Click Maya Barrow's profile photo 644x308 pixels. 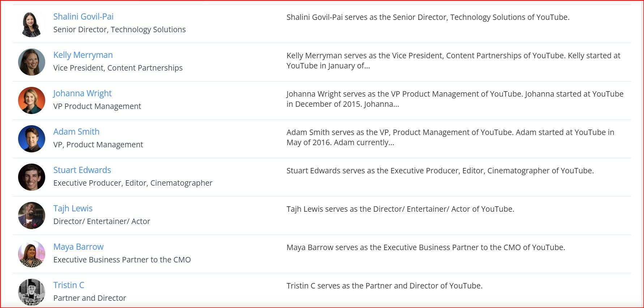[x=31, y=254]
